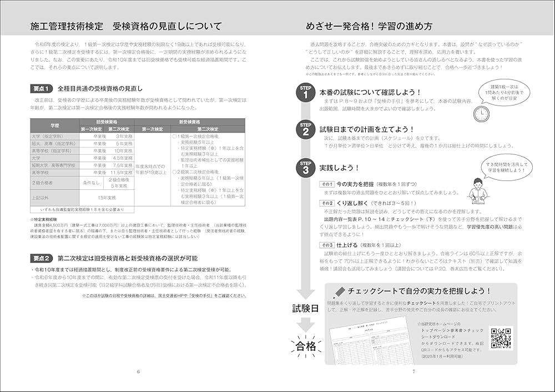
Task: Click the 要点1 label badge
Action: click(42, 88)
